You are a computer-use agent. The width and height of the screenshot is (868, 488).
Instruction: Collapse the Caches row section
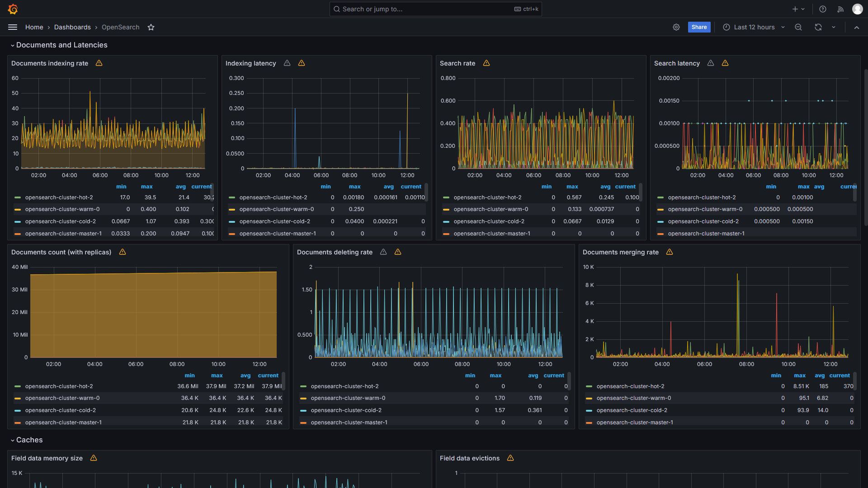click(29, 440)
